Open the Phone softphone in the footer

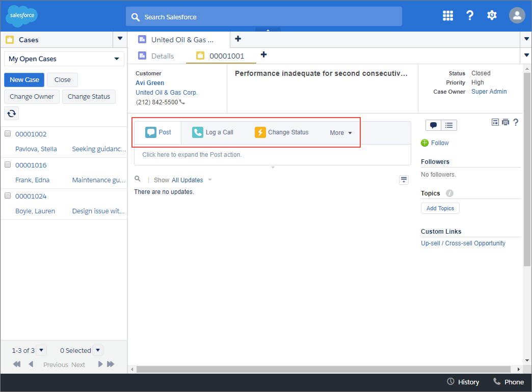click(508, 382)
